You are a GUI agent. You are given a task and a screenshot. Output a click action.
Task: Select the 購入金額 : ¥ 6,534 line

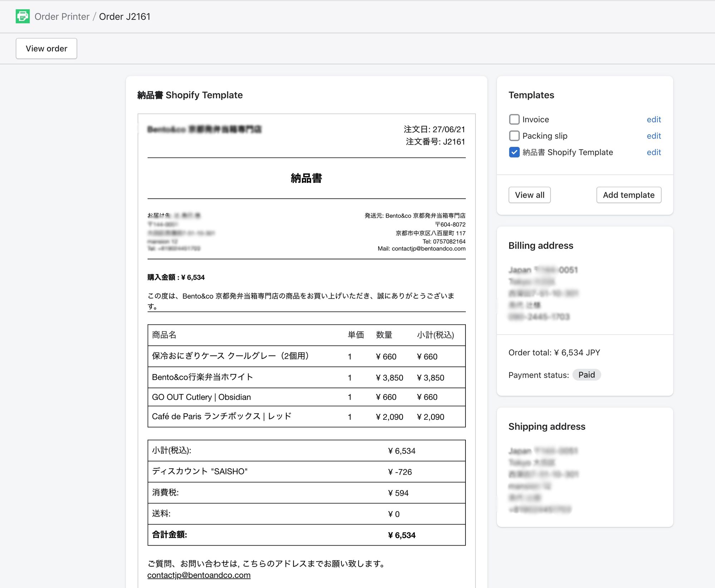pyautogui.click(x=176, y=277)
